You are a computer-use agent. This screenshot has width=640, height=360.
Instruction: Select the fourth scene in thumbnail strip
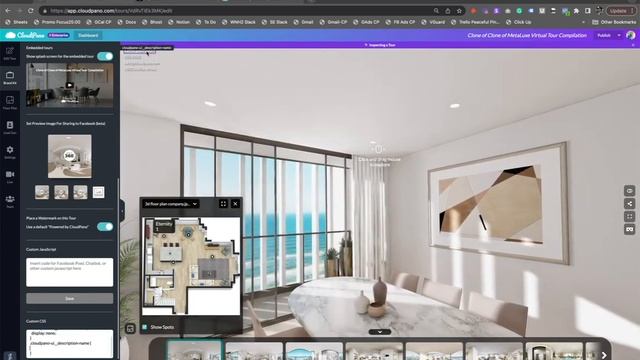(x=374, y=351)
